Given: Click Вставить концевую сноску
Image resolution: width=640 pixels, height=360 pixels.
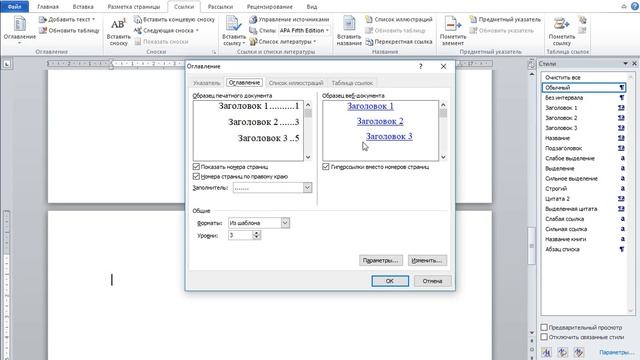Looking at the screenshot, I should [174, 20].
